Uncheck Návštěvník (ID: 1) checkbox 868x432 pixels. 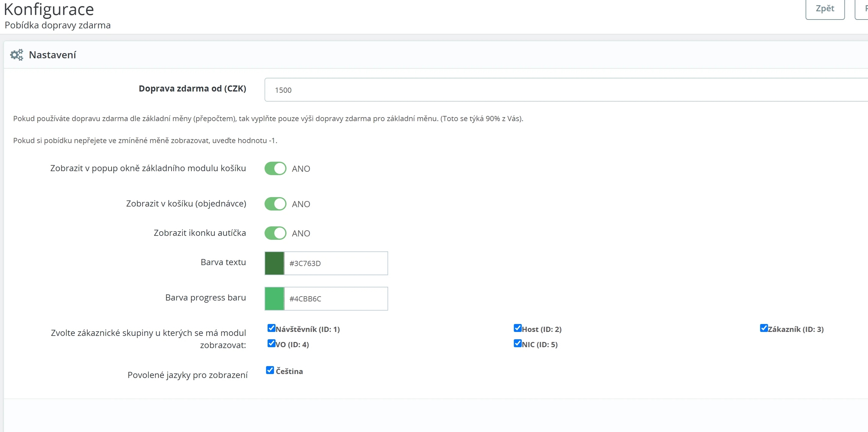(271, 328)
